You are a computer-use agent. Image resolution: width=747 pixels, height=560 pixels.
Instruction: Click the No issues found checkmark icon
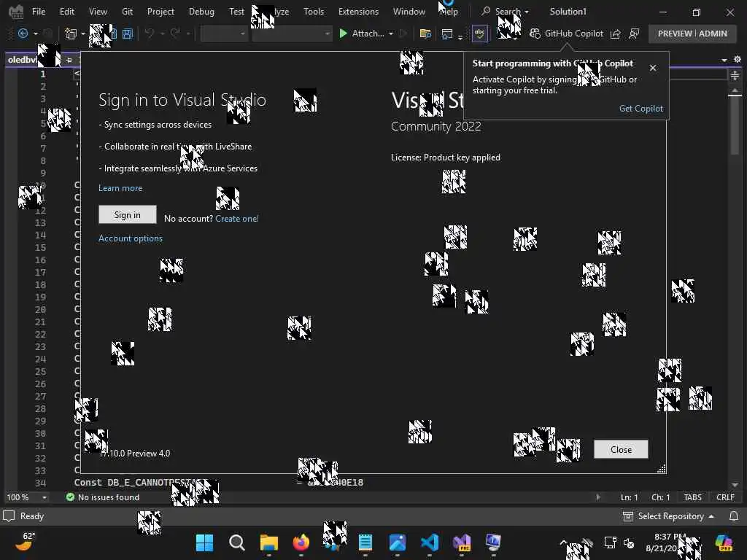coord(70,497)
